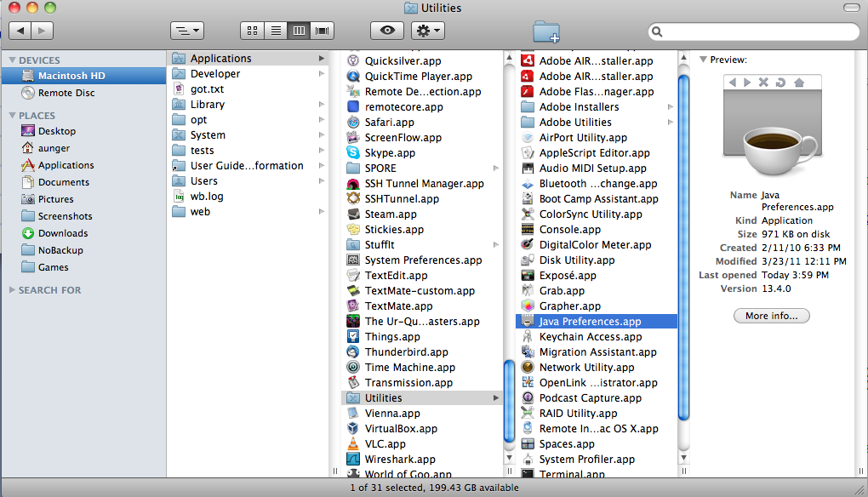Expand the Adobe Installers folder arrow
This screenshot has height=497, width=868.
click(x=671, y=107)
